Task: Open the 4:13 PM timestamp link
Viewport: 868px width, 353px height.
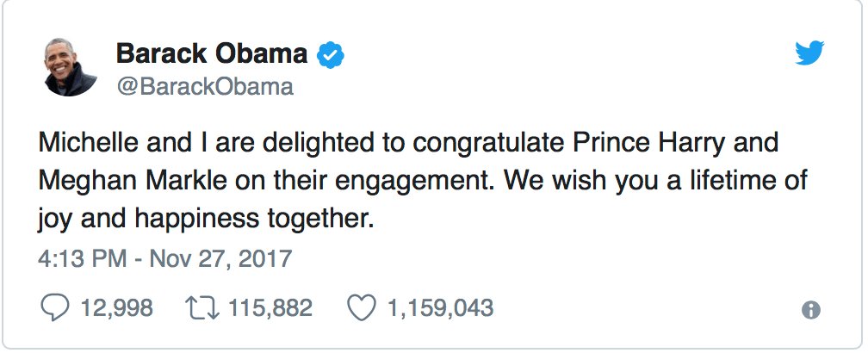Action: pyautogui.click(x=80, y=257)
